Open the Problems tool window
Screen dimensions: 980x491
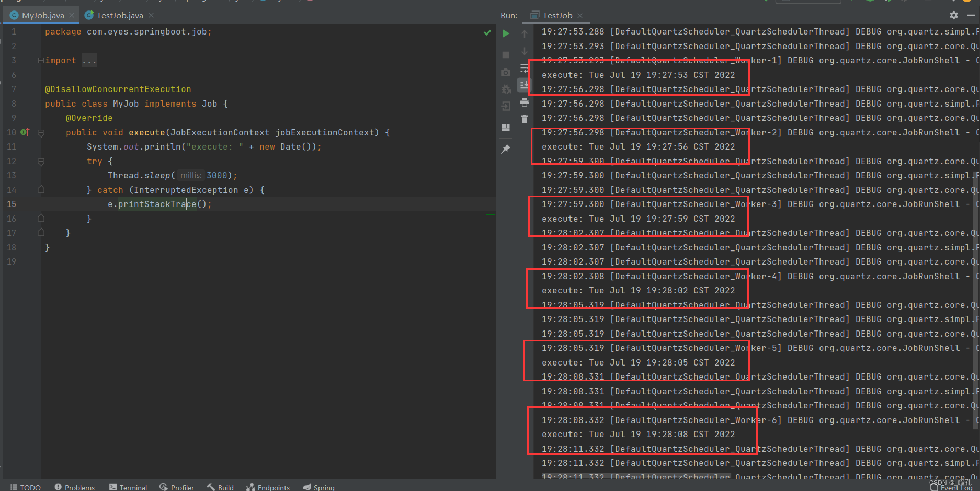[75, 487]
